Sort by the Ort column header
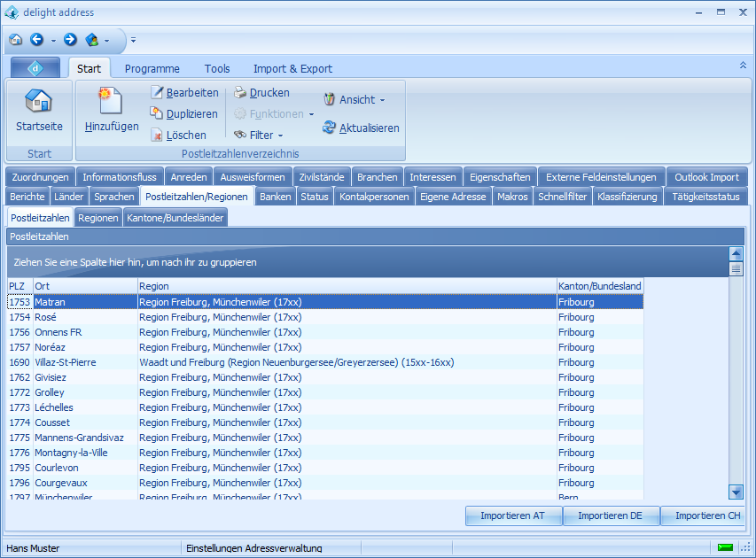 85,286
